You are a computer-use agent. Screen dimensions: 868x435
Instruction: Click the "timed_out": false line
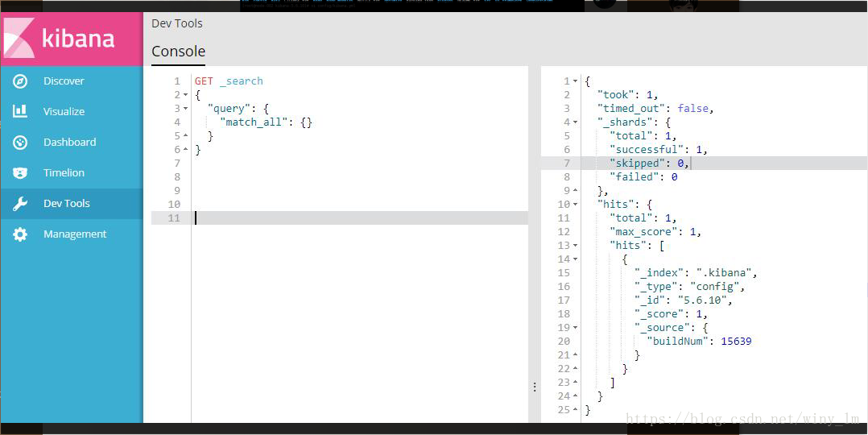656,109
